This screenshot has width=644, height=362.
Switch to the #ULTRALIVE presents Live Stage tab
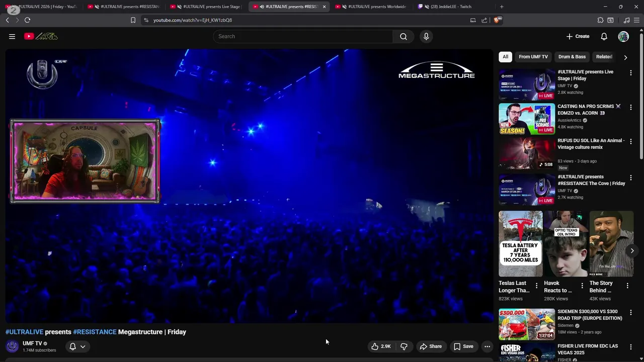[206, 7]
